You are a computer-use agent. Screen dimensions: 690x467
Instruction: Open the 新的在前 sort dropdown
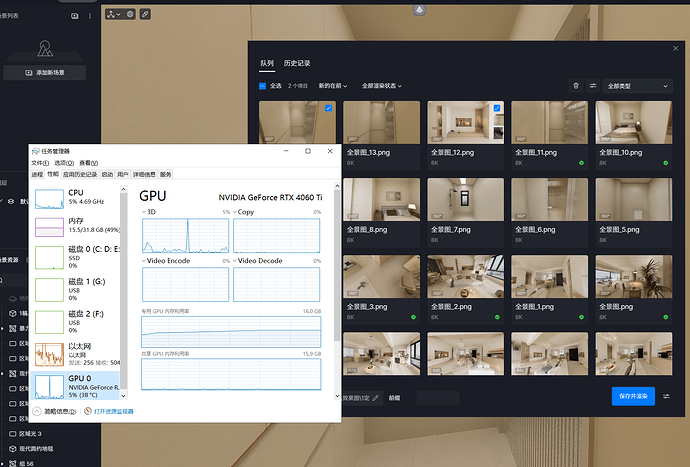point(335,86)
